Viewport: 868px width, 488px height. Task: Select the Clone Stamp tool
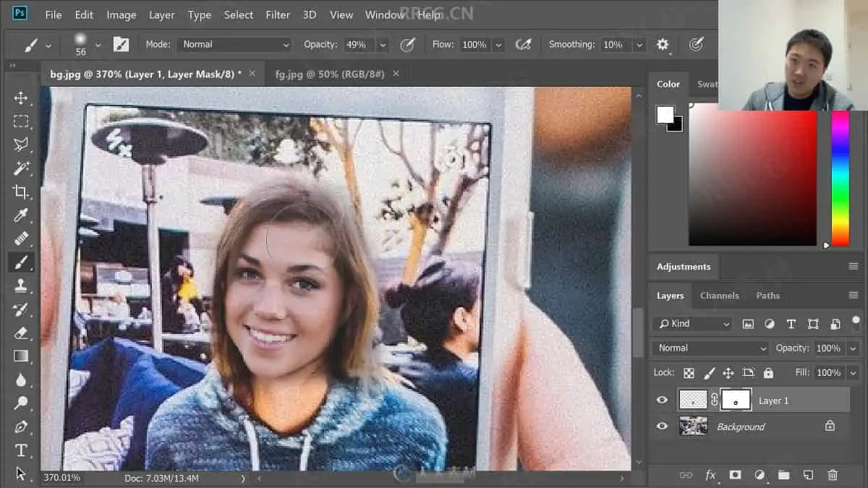tap(21, 286)
